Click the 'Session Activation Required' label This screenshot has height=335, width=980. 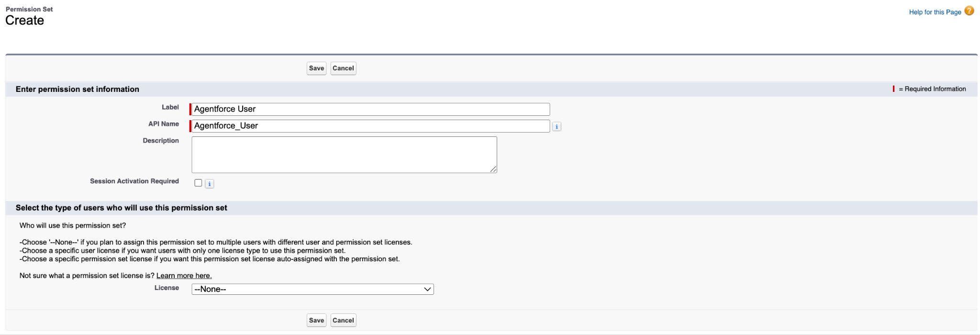click(x=134, y=181)
